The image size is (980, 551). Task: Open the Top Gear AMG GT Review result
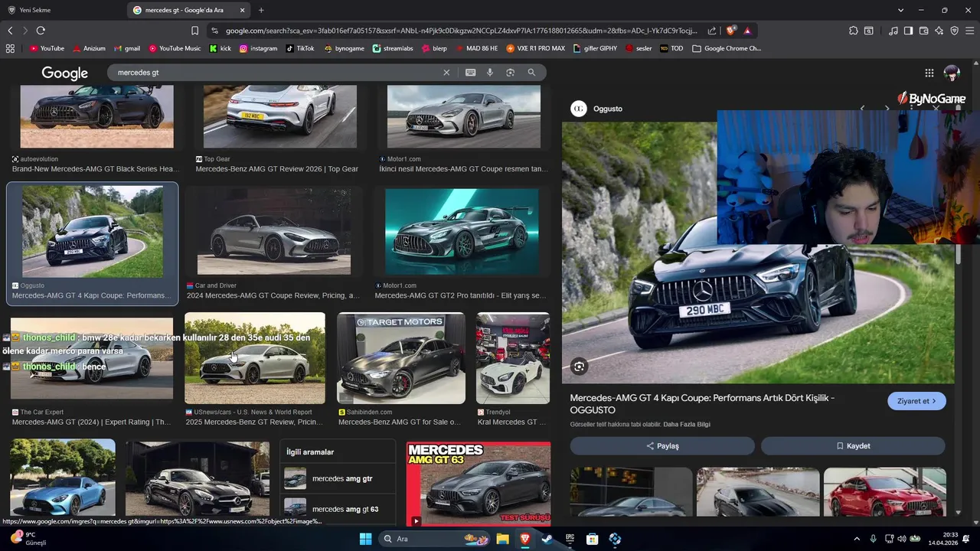280,116
